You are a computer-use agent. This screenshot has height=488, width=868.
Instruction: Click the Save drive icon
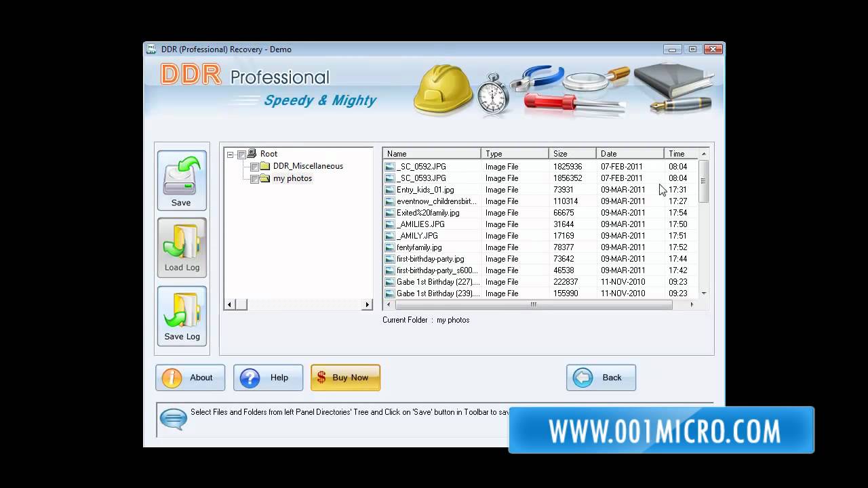coord(181,175)
